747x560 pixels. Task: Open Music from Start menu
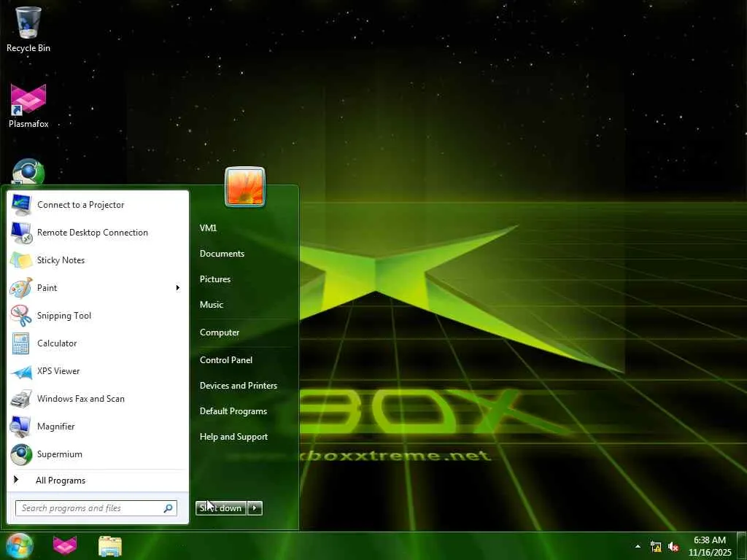click(x=212, y=305)
